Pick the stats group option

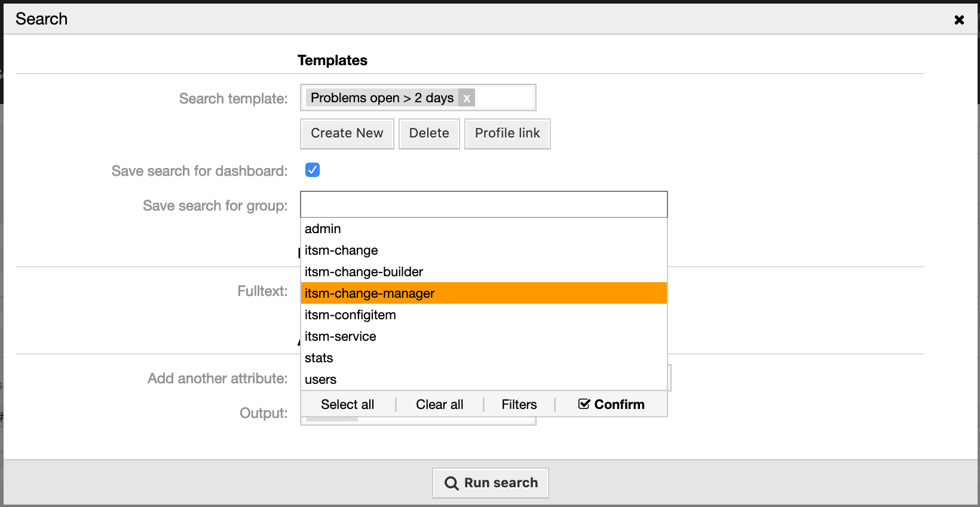point(318,358)
